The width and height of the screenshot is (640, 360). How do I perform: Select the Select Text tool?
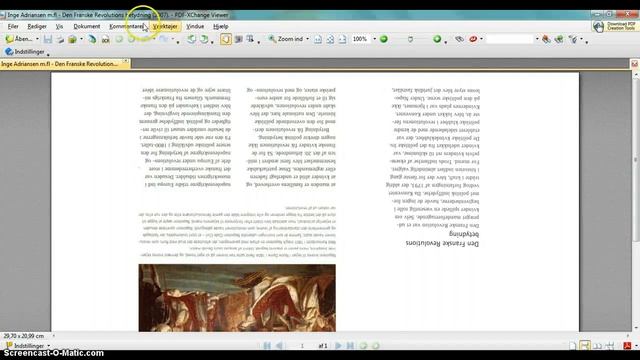point(250,39)
